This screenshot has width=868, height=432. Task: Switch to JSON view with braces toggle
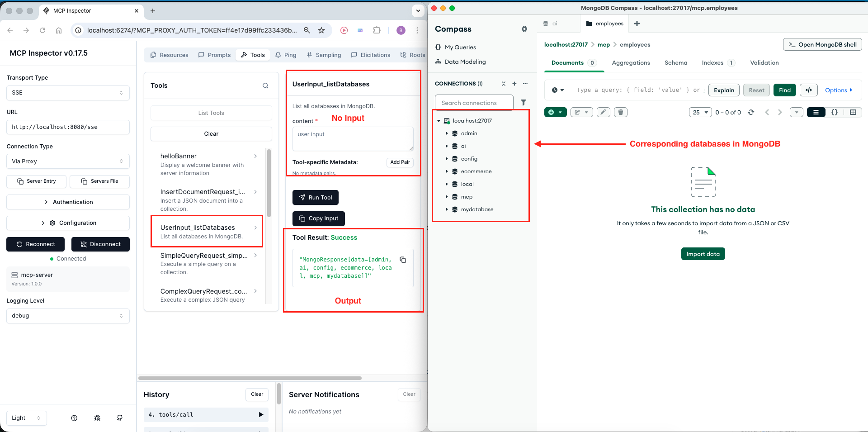coord(835,112)
